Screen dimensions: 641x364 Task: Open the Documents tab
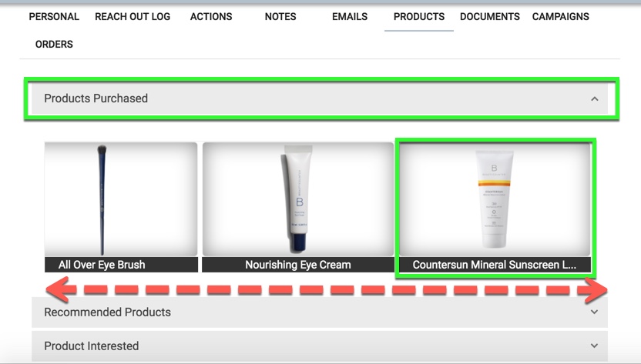pos(490,17)
